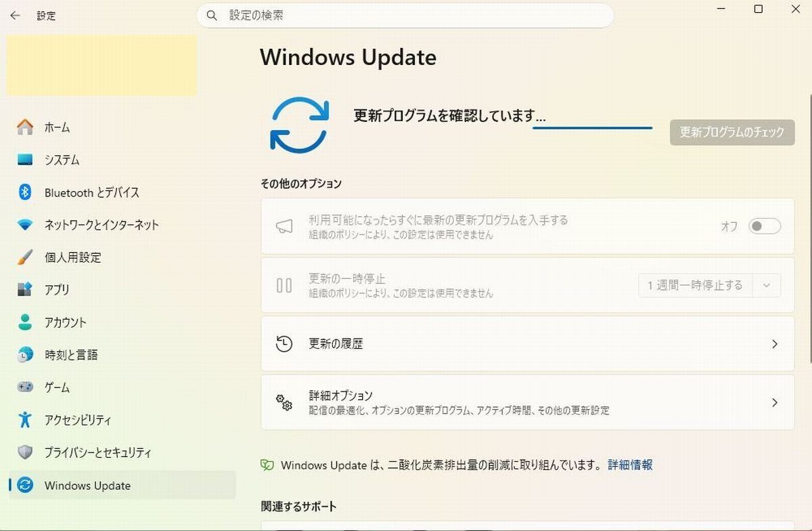Click the Gaming controller icon
This screenshot has width=812, height=531.
coord(25,387)
